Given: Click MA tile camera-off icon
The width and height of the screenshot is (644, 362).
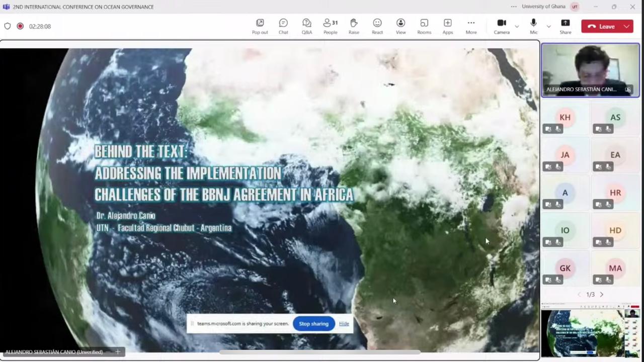Looking at the screenshot, I should (599, 280).
